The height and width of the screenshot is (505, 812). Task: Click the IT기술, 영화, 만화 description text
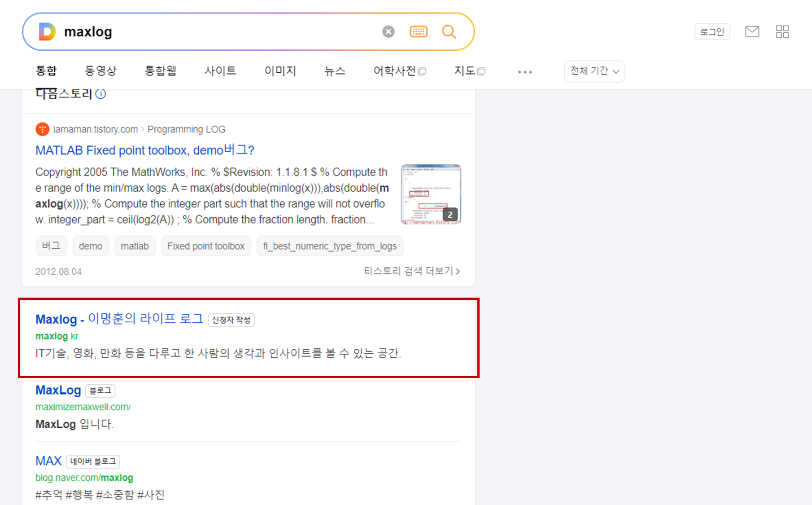(218, 353)
